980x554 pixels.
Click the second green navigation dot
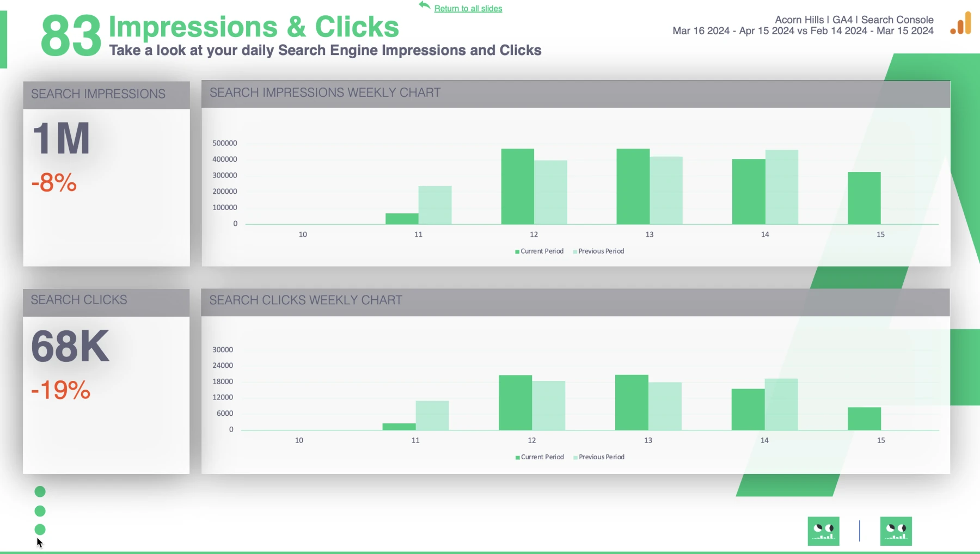(40, 511)
